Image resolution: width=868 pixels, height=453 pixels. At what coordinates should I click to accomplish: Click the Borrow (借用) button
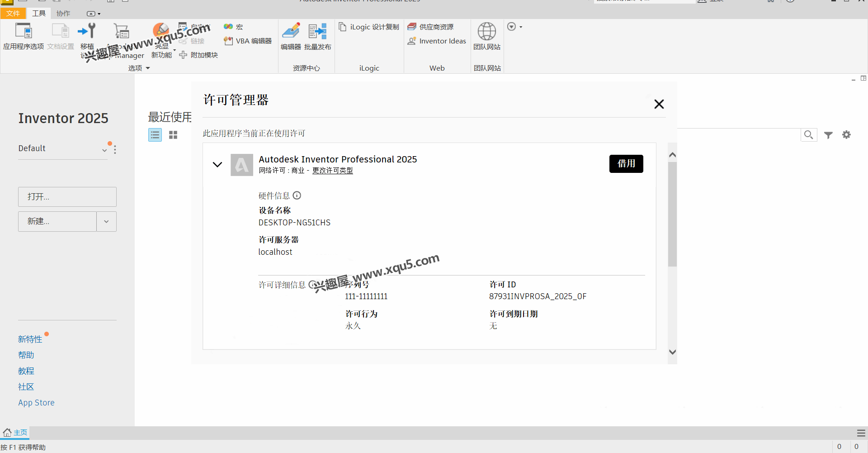point(626,164)
